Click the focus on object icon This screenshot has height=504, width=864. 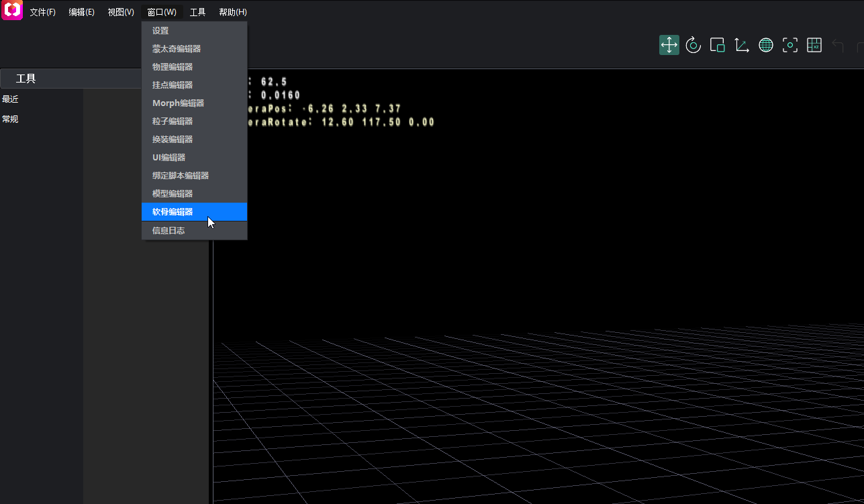(x=790, y=45)
